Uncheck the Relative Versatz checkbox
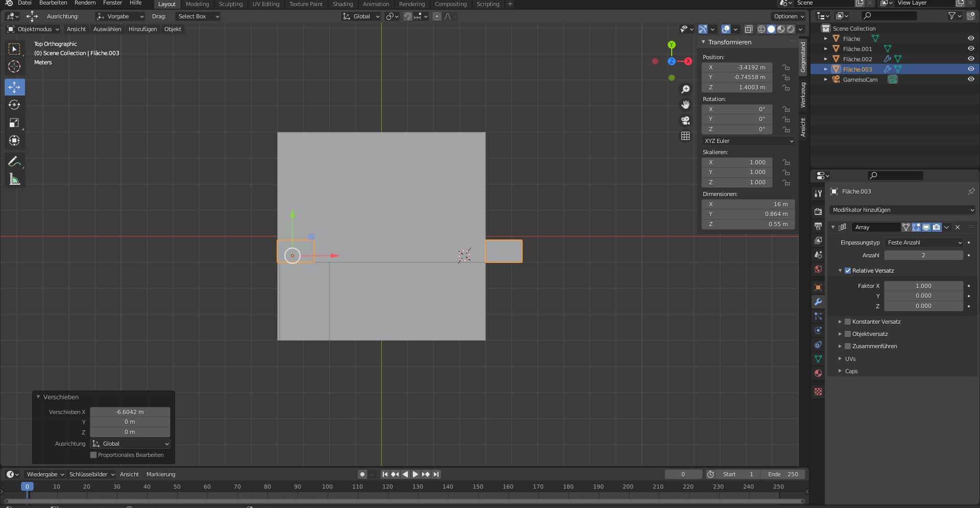980x508 pixels. point(848,271)
